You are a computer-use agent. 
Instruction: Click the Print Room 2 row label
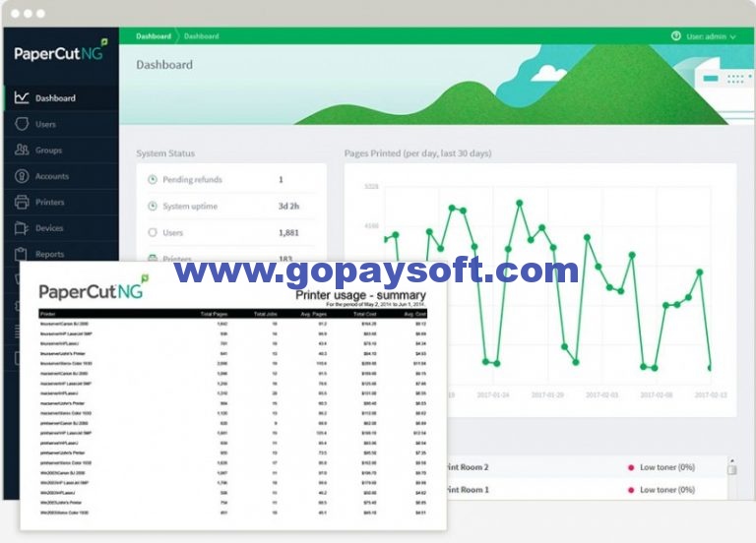[x=468, y=467]
